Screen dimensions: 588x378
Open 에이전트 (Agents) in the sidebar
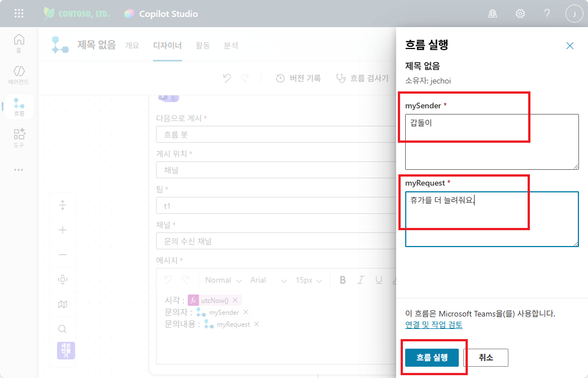[x=19, y=75]
